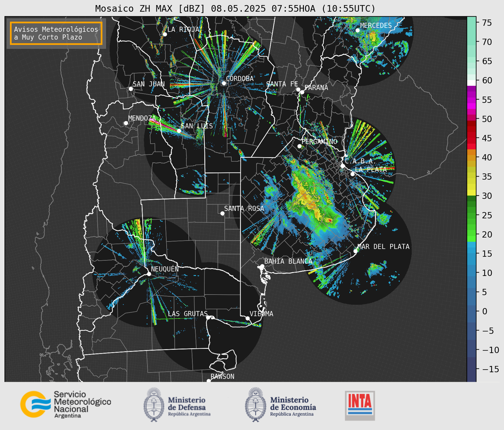Click the yellow 30 dBZ band on colorbar
This screenshot has width=504, height=430.
click(x=471, y=193)
